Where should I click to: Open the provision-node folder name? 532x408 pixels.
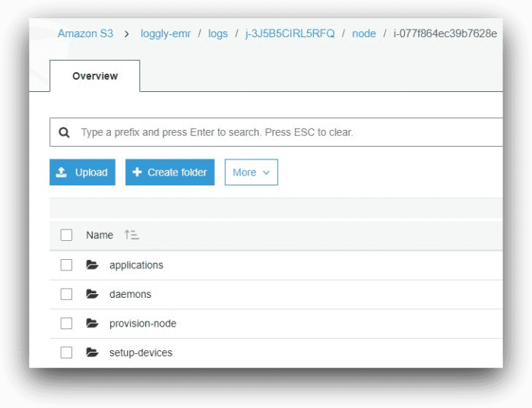coord(143,324)
